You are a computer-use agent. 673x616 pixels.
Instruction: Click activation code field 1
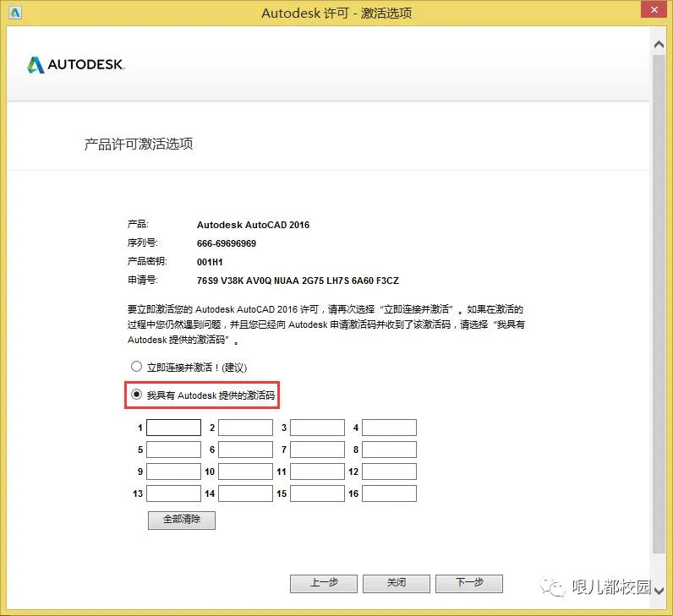coord(174,428)
